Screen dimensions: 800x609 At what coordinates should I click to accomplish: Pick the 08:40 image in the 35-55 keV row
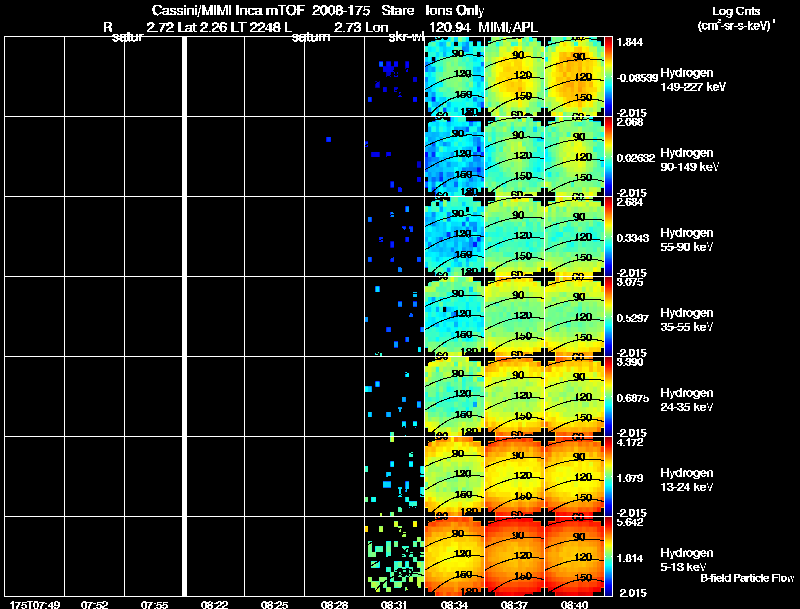(x=574, y=316)
